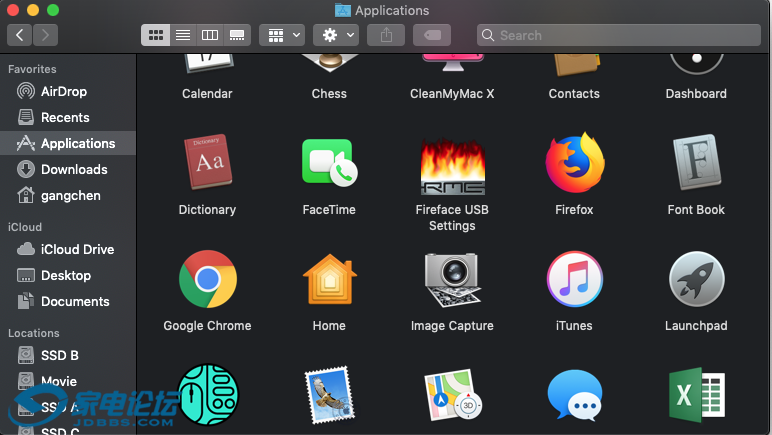The image size is (772, 435).
Task: Click the Contacts app label
Action: click(575, 93)
